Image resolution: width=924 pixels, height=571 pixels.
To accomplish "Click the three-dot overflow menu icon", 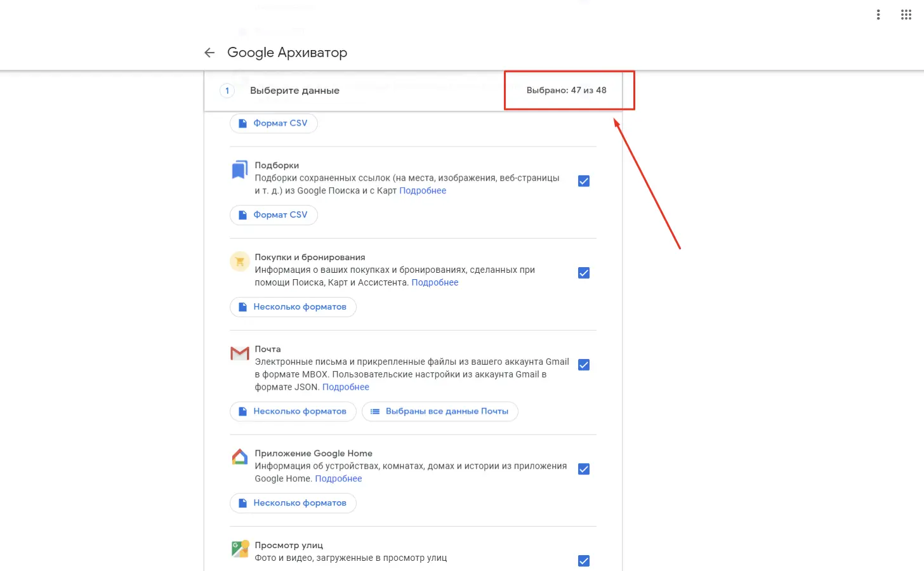I will pos(878,14).
